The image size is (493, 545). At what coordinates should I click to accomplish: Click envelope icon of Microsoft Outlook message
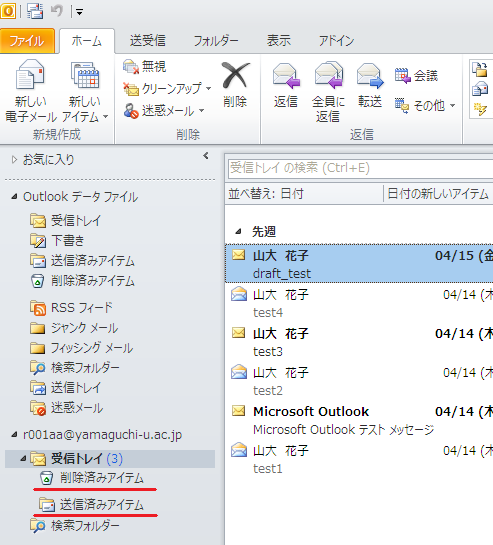pyautogui.click(x=239, y=410)
